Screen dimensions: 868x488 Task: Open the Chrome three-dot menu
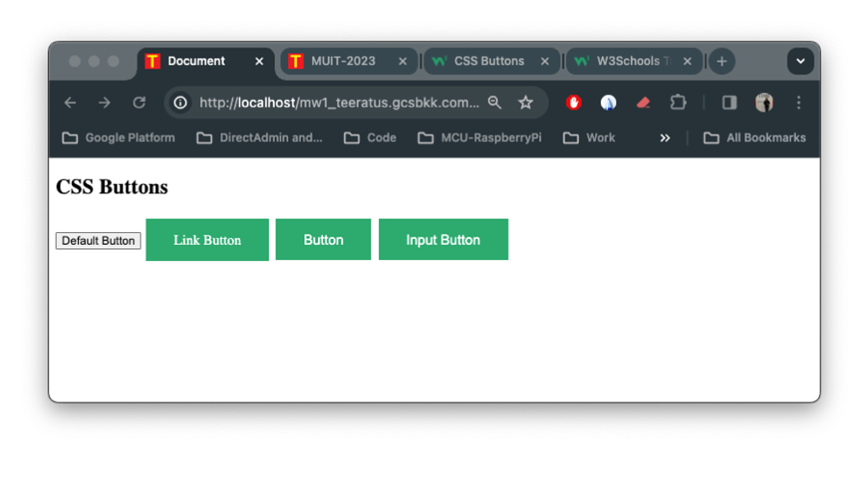[x=798, y=103]
